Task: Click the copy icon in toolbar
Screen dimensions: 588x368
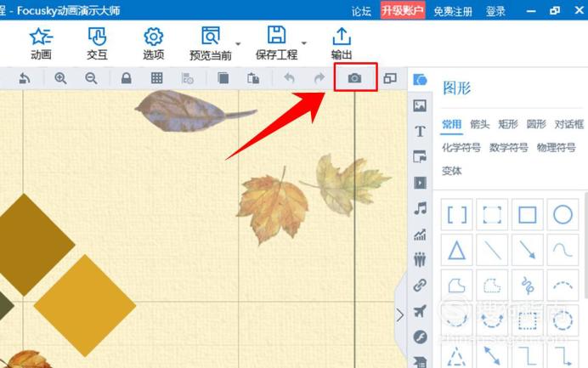Action: 223,78
